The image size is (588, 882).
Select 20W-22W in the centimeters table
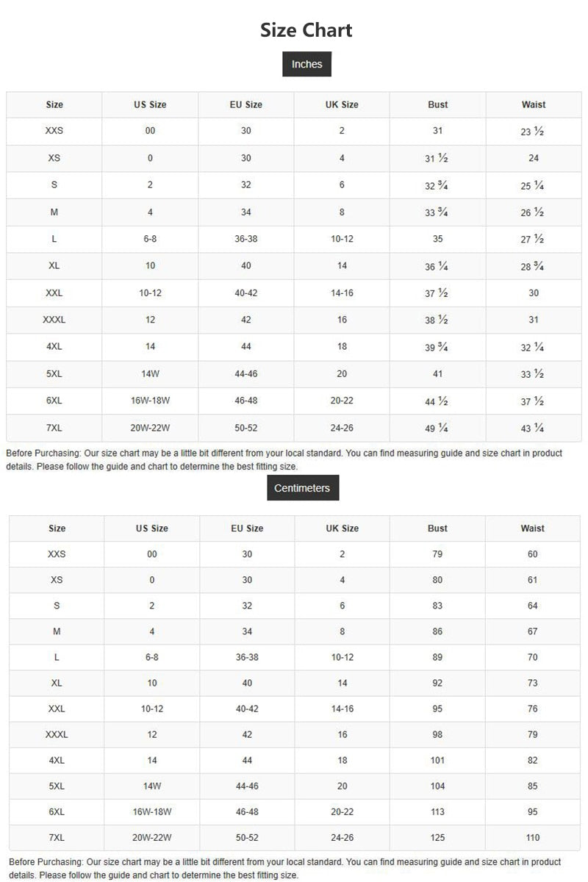(x=152, y=837)
